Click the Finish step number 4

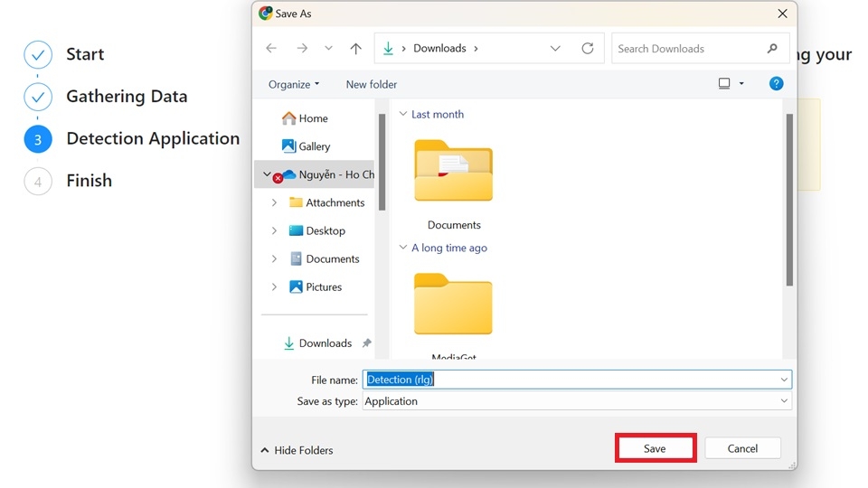click(38, 182)
